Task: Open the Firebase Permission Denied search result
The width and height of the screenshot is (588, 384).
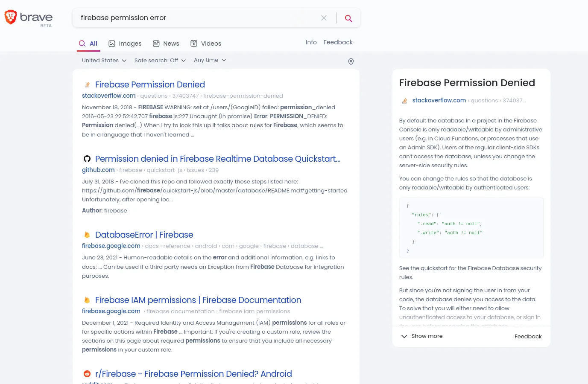Action: pos(150,84)
